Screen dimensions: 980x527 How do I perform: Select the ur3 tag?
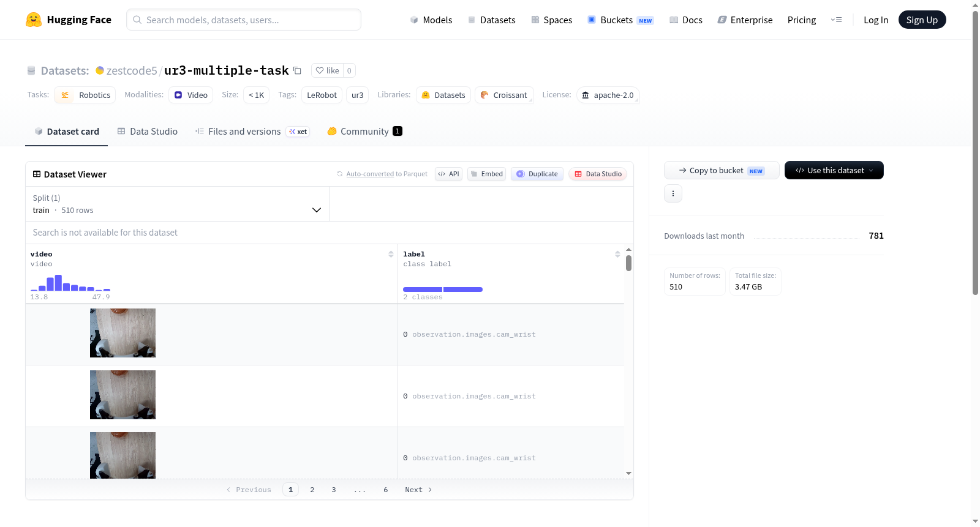[x=357, y=95]
